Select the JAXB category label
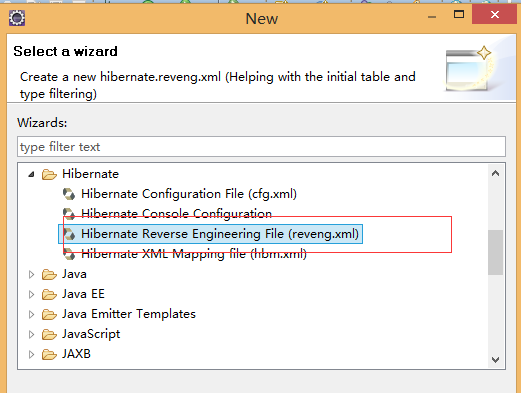Image resolution: width=521 pixels, height=393 pixels. point(76,354)
